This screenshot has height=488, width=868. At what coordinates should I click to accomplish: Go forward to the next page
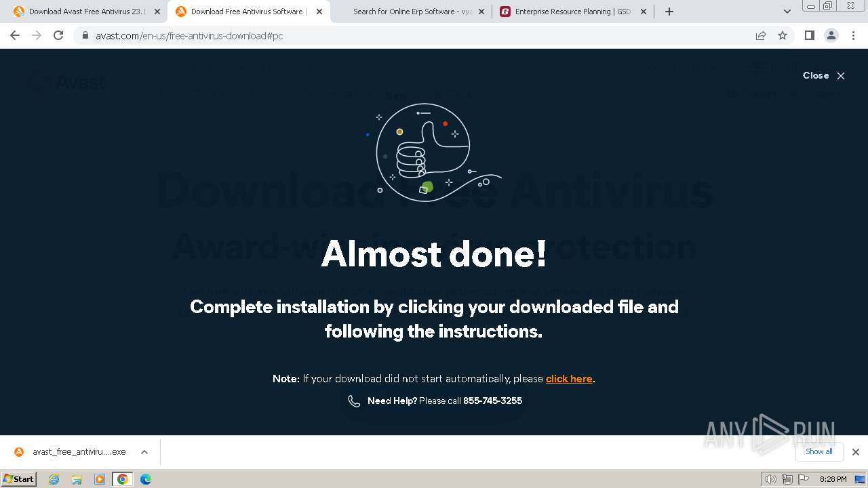[x=37, y=35]
